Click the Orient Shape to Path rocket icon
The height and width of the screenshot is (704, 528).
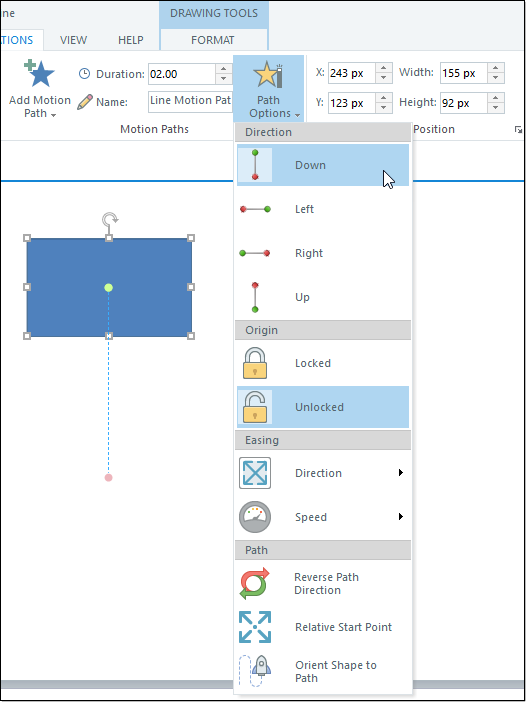(255, 671)
